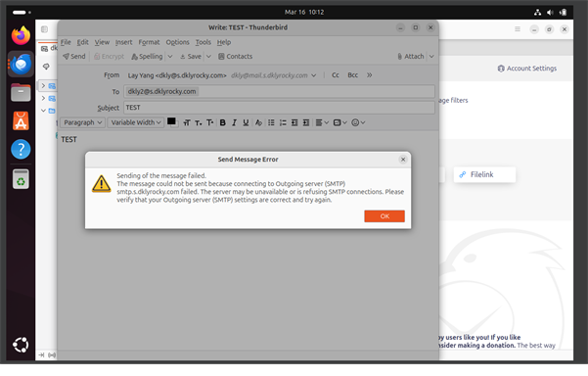Image resolution: width=588 pixels, height=376 pixels.
Task: Open main Thunderbird hamburger menu
Action: pos(518,29)
